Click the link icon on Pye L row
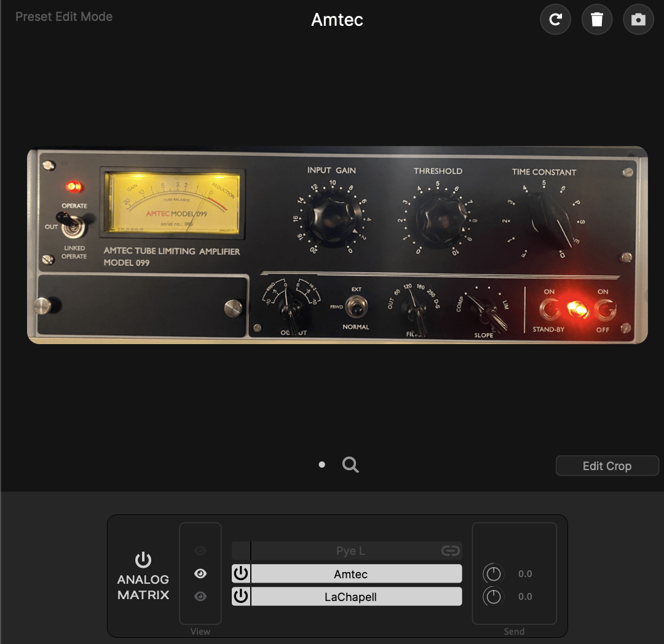 [451, 551]
